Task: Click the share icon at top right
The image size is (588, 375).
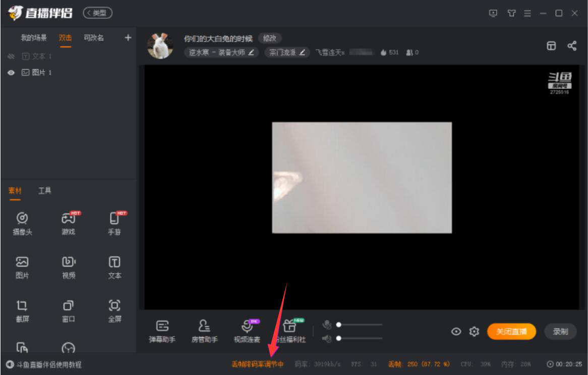Action: point(572,46)
